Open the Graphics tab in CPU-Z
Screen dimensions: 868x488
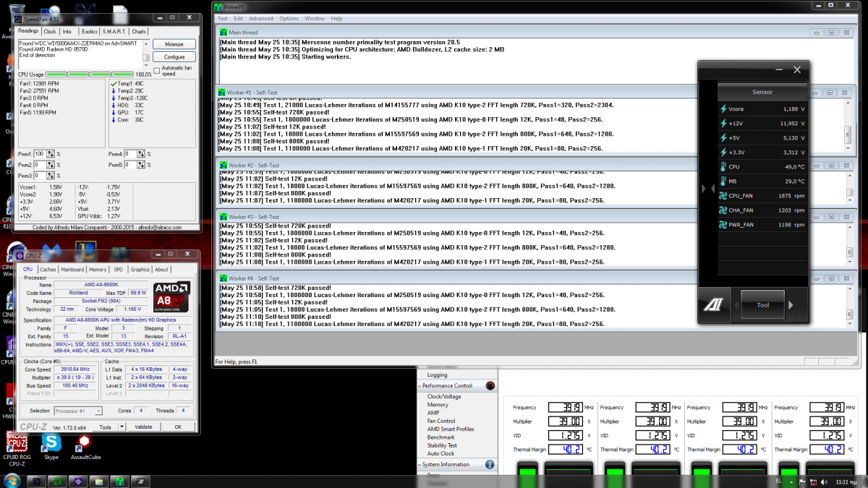click(140, 270)
